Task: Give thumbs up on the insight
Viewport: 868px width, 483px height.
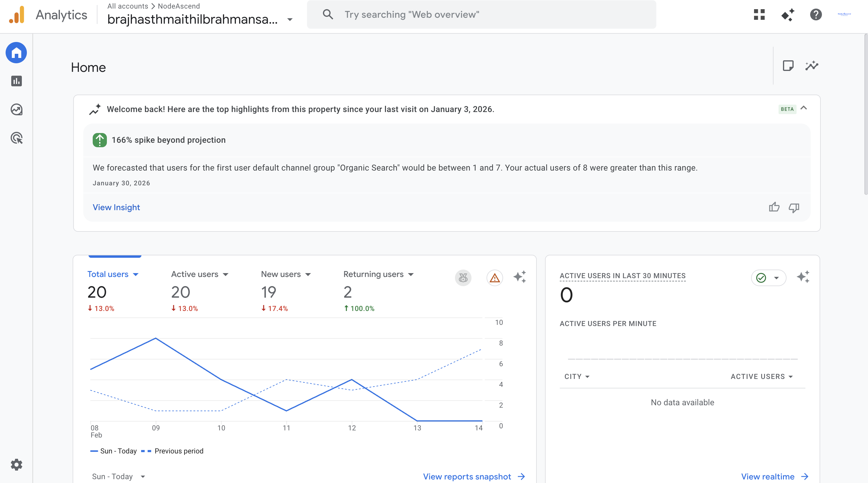Action: (x=774, y=207)
